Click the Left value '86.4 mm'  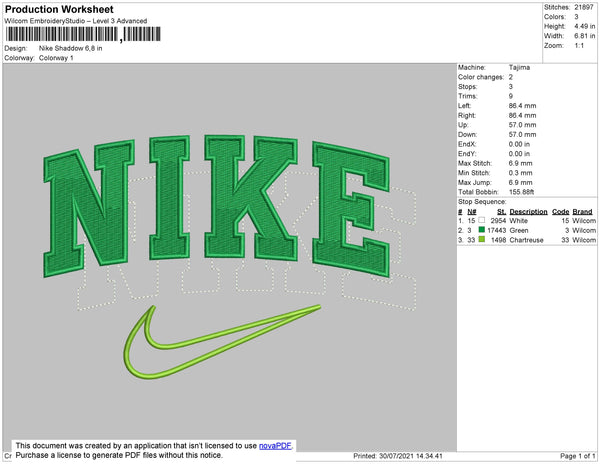pos(522,106)
